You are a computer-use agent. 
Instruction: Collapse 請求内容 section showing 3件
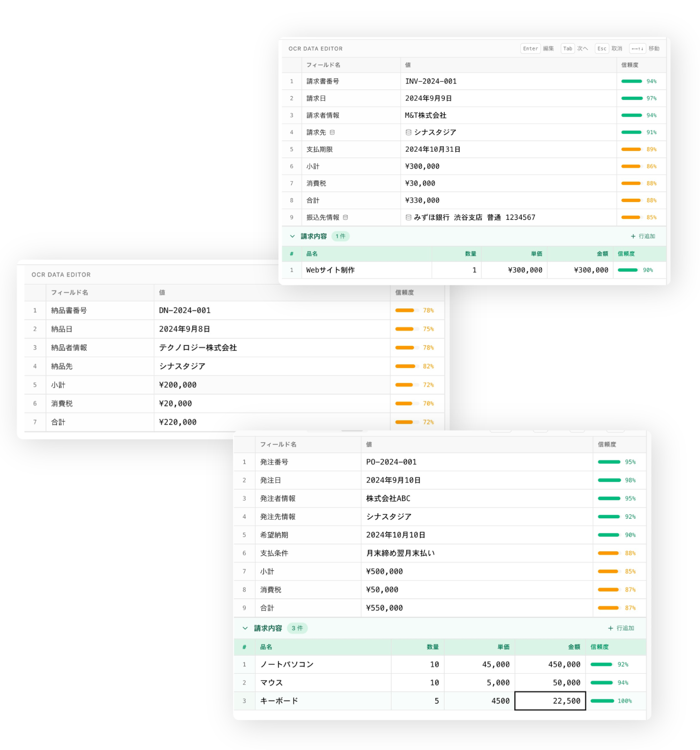(x=245, y=628)
